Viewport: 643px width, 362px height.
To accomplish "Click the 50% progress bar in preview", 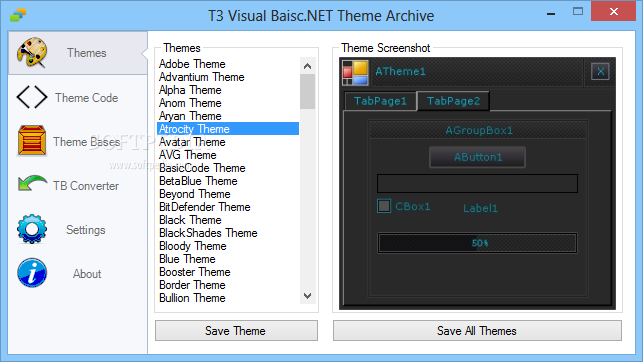I will (477, 243).
